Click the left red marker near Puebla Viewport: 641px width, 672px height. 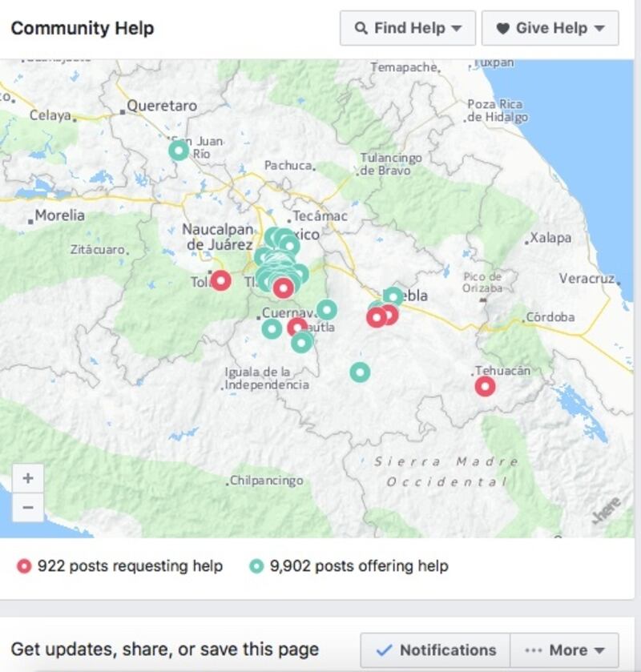click(377, 317)
